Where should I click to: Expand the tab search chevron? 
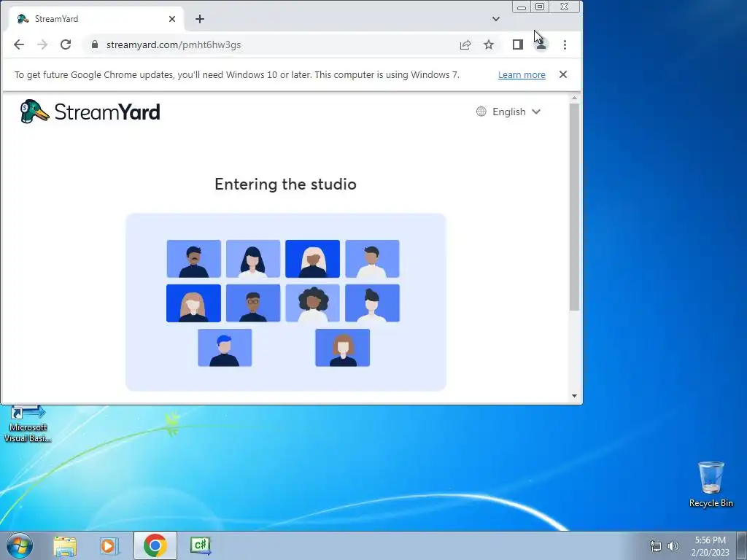tap(496, 19)
